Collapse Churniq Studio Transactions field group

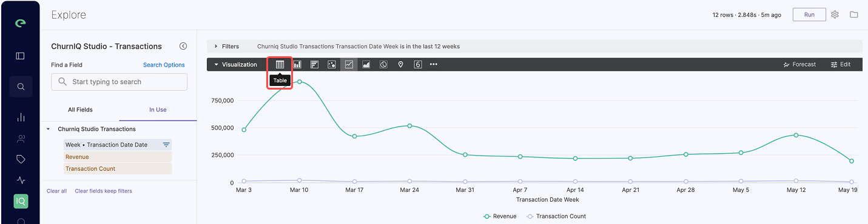click(x=49, y=129)
